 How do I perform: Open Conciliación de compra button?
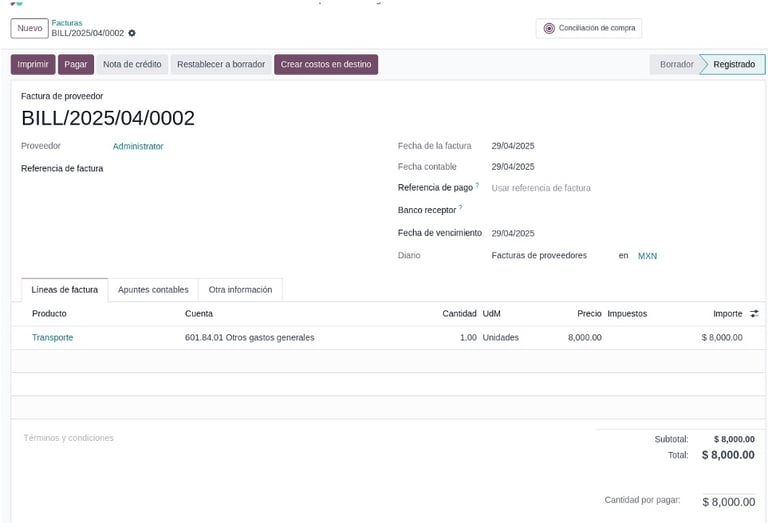(x=589, y=28)
